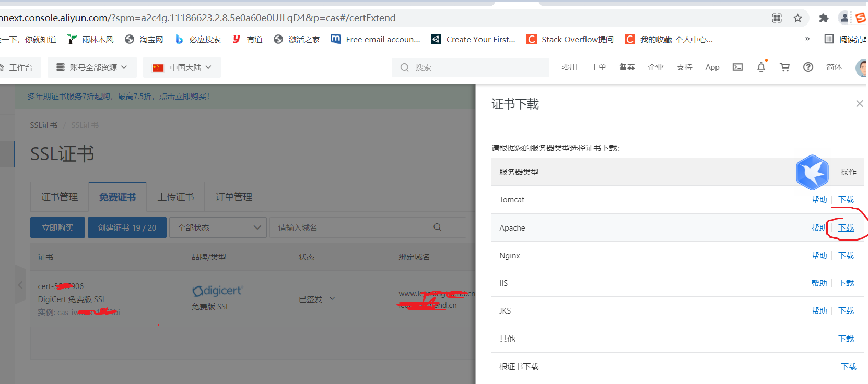Screen dimensions: 868x384
Task: Bookmark this page with the star icon
Action: click(797, 18)
